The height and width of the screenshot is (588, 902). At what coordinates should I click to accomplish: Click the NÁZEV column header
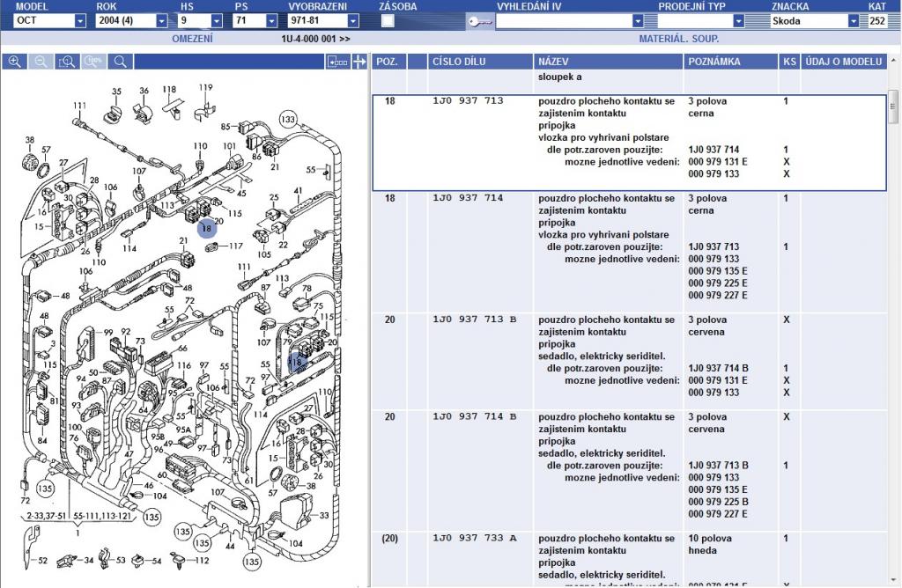point(608,62)
